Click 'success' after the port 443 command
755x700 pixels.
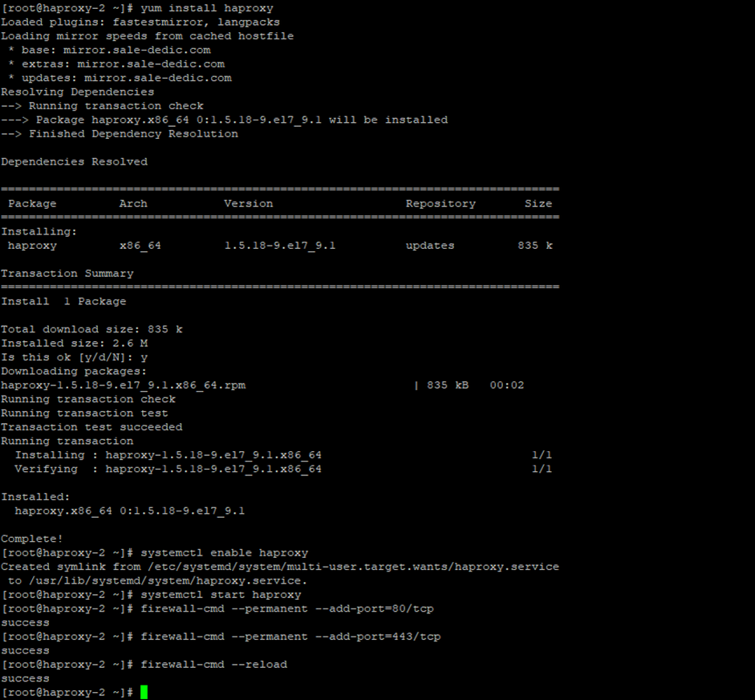(x=25, y=651)
